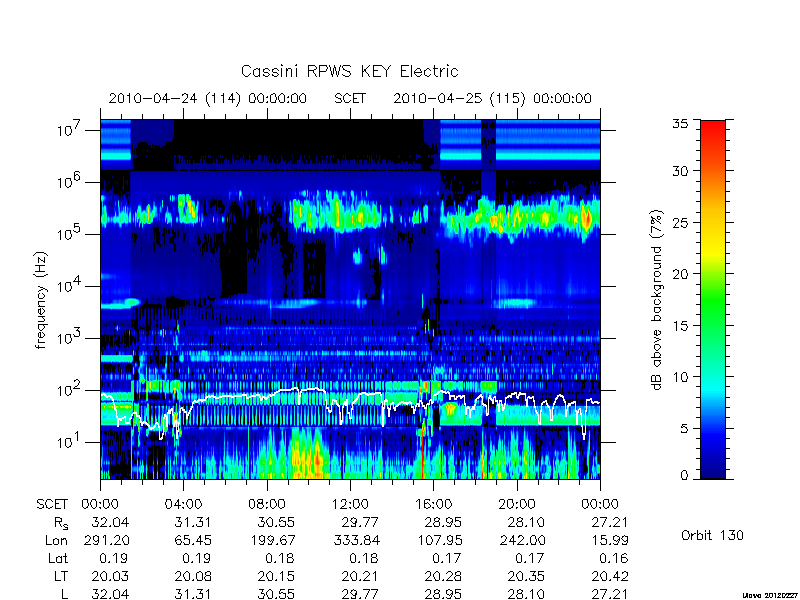Click the colorbar tick value 5
Screen dimensions: 800x600
click(x=684, y=428)
